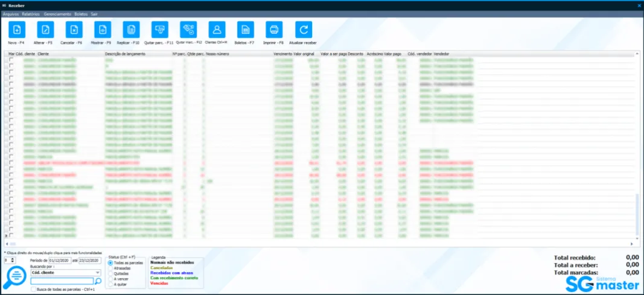This screenshot has height=295, width=644.
Task: Enable Busca de todas as parcelas checkbox
Action: [x=33, y=290]
